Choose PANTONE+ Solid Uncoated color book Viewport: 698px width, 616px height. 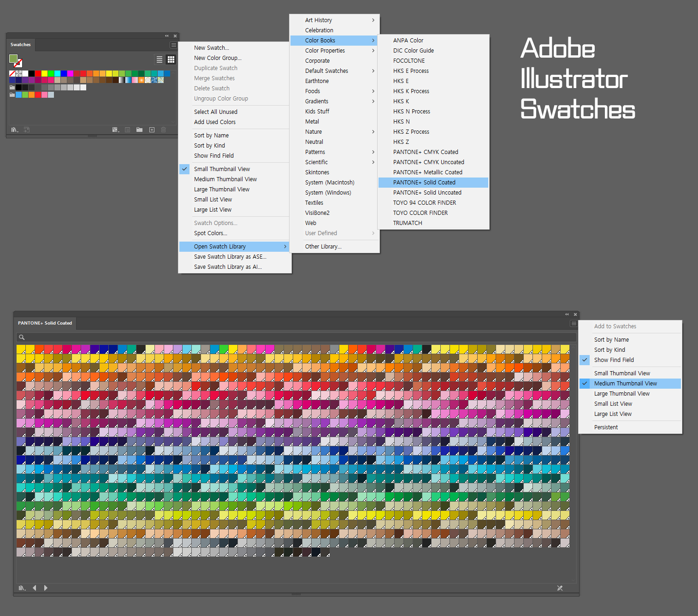(x=433, y=193)
